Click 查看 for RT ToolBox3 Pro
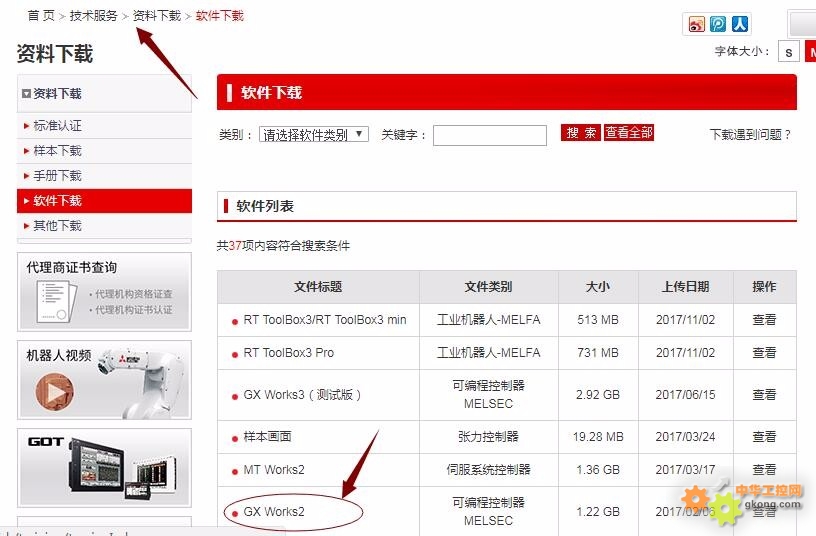The image size is (816, 536). [x=764, y=353]
